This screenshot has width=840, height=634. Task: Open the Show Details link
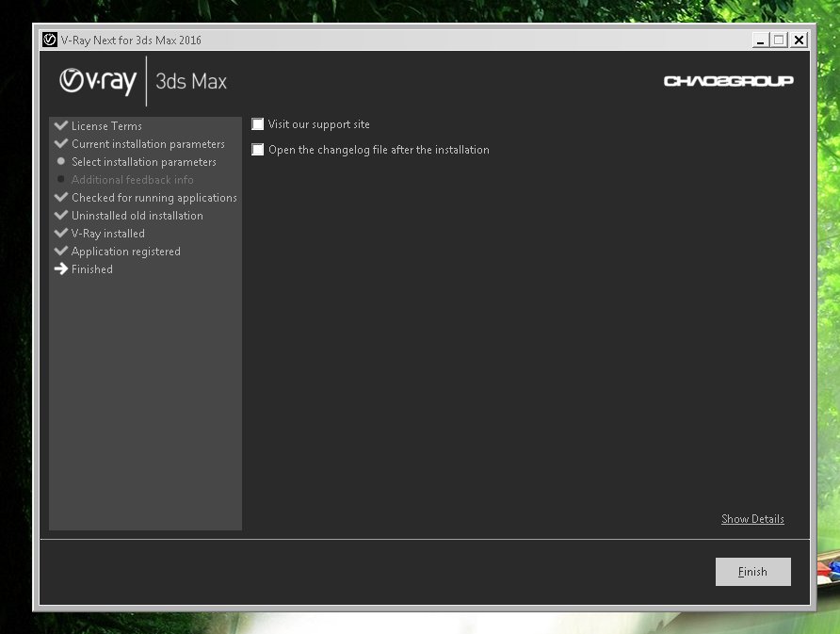tap(752, 519)
